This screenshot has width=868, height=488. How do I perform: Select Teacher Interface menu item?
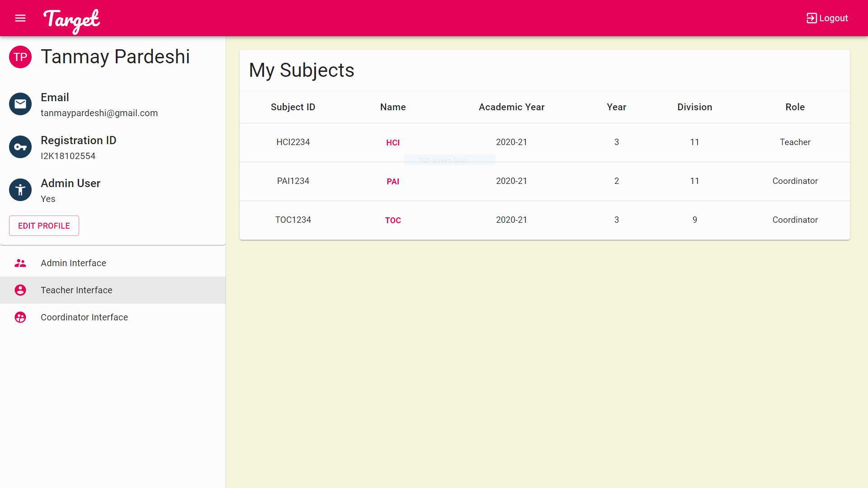pyautogui.click(x=76, y=290)
